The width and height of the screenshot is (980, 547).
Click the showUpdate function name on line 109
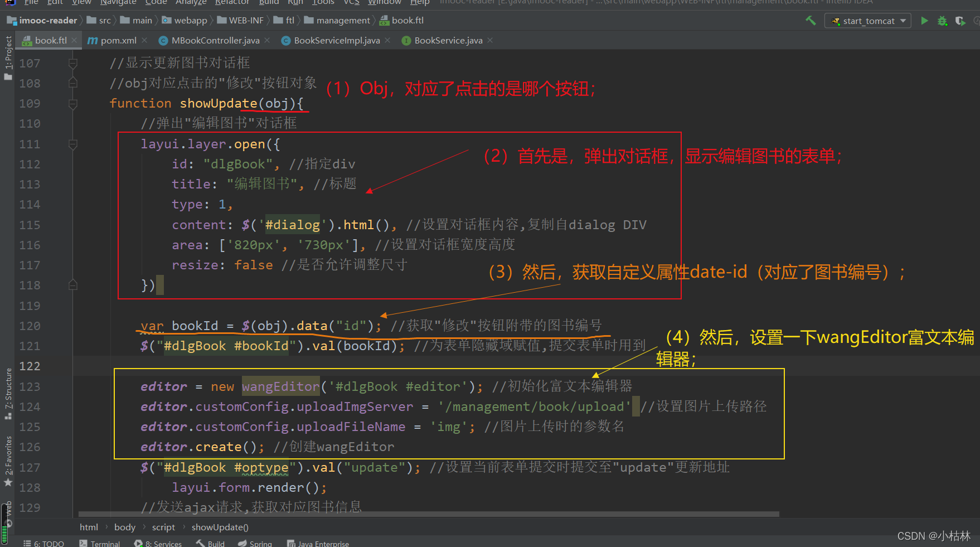coord(218,103)
